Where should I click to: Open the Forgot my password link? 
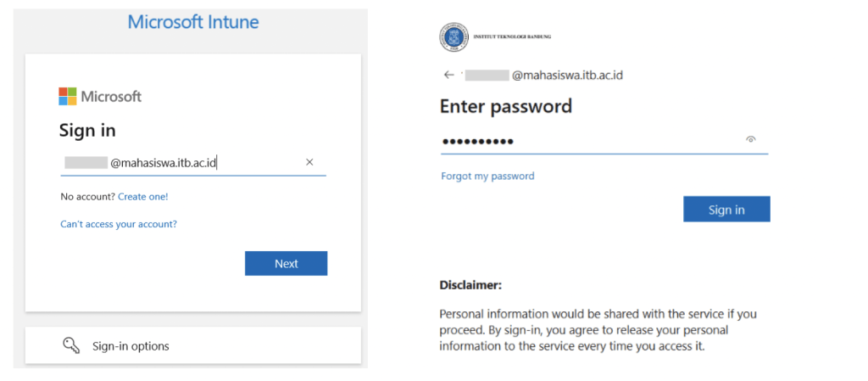pyautogui.click(x=487, y=176)
